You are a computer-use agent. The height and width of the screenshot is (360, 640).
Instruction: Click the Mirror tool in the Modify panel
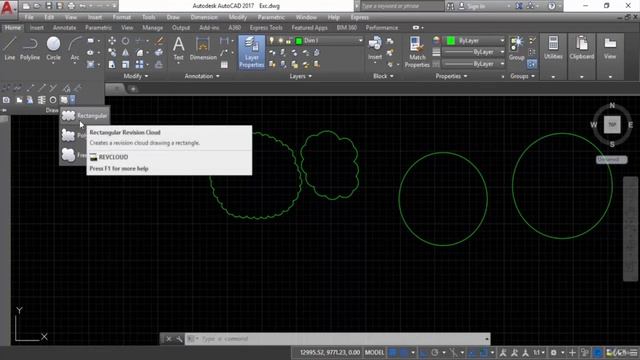[125, 53]
